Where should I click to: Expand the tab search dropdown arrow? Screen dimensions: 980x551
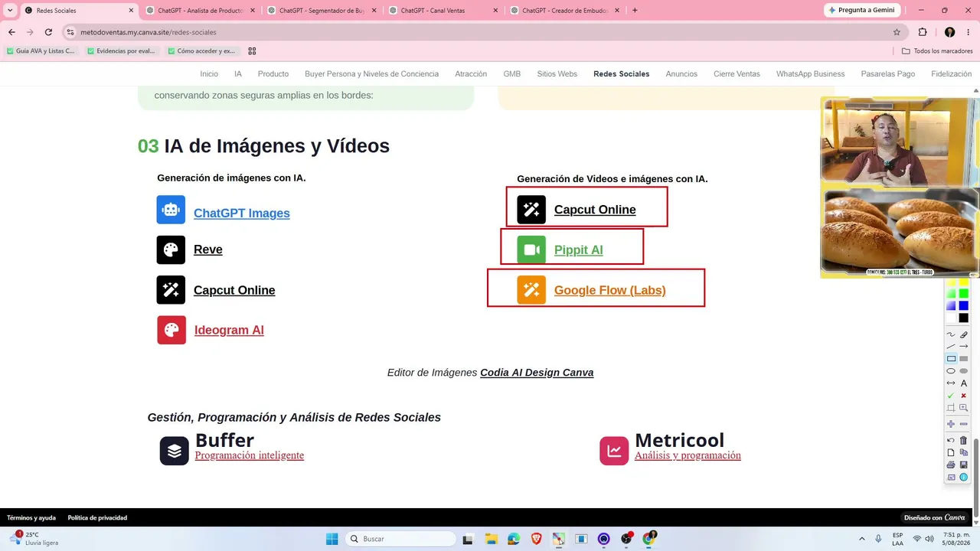click(x=10, y=11)
